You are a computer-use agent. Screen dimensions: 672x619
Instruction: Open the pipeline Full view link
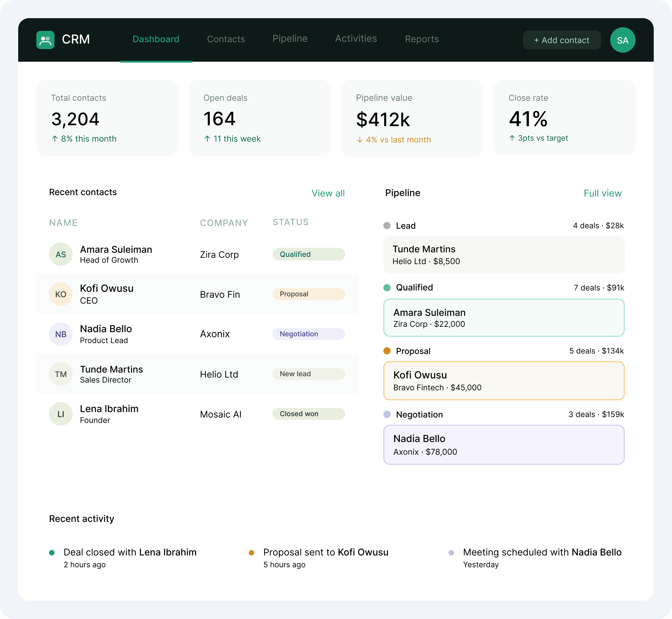[x=602, y=193]
